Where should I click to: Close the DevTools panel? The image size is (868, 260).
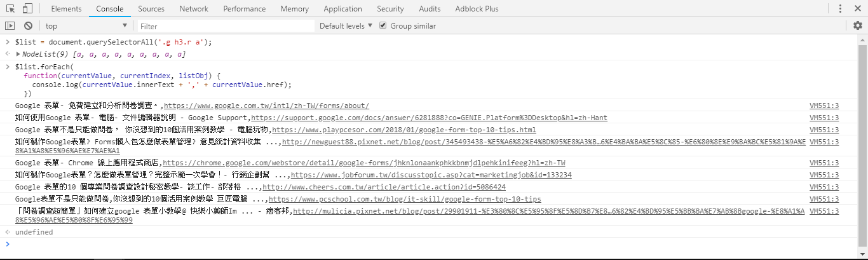click(x=858, y=9)
